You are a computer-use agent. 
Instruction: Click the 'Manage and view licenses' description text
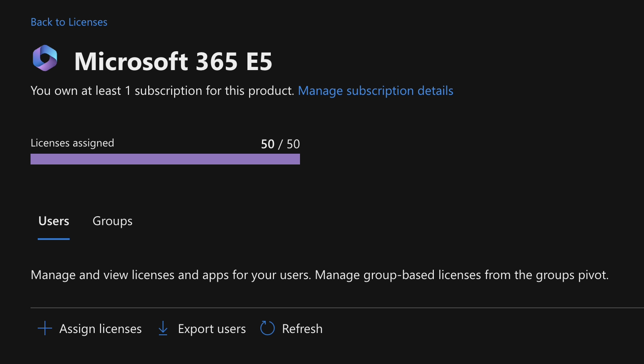click(x=320, y=275)
